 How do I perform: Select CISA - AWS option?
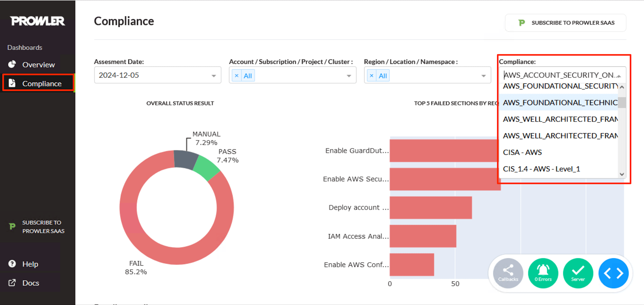tap(558, 152)
